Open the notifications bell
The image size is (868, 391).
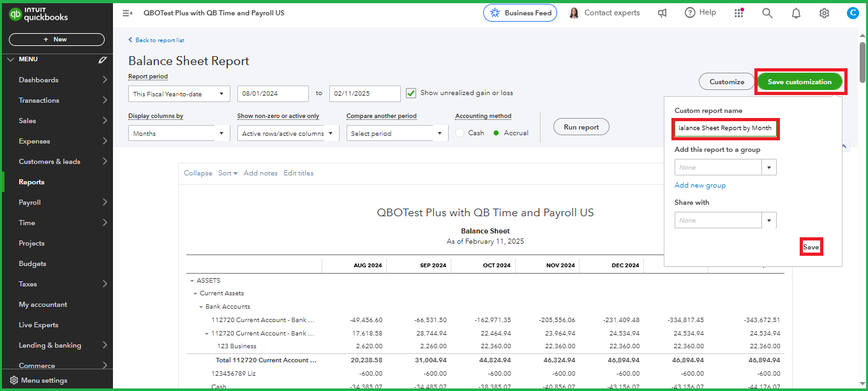tap(796, 13)
